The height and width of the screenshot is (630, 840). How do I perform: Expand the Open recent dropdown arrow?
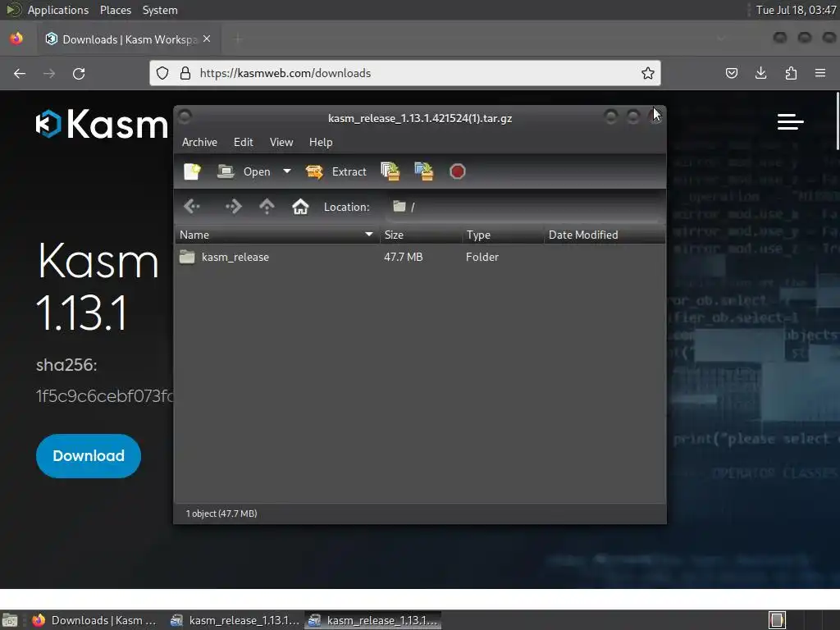tap(287, 171)
